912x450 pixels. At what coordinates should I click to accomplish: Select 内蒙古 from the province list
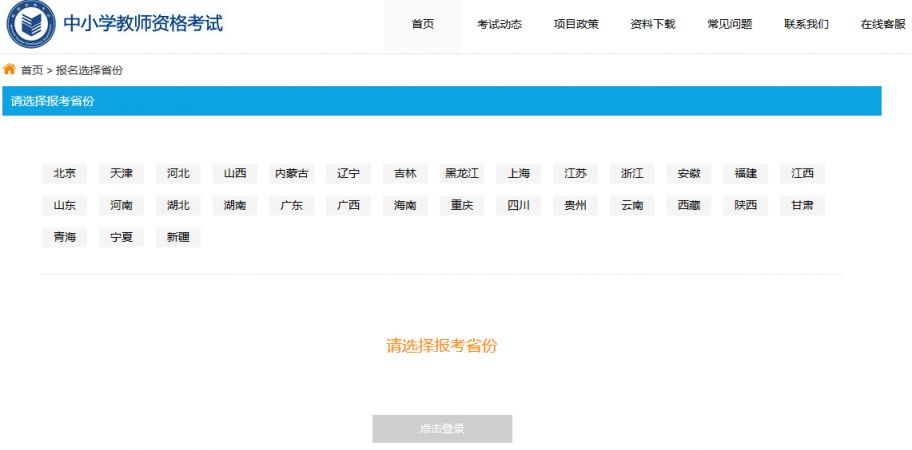click(291, 173)
